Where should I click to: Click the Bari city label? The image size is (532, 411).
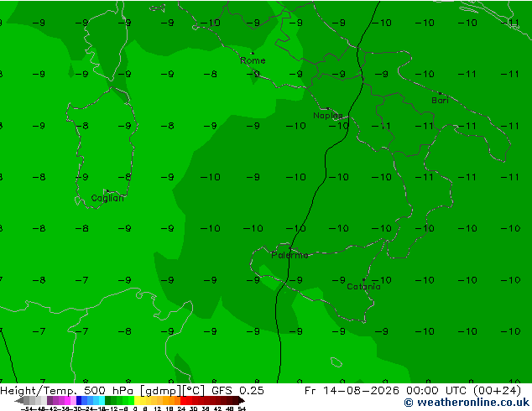coord(440,100)
